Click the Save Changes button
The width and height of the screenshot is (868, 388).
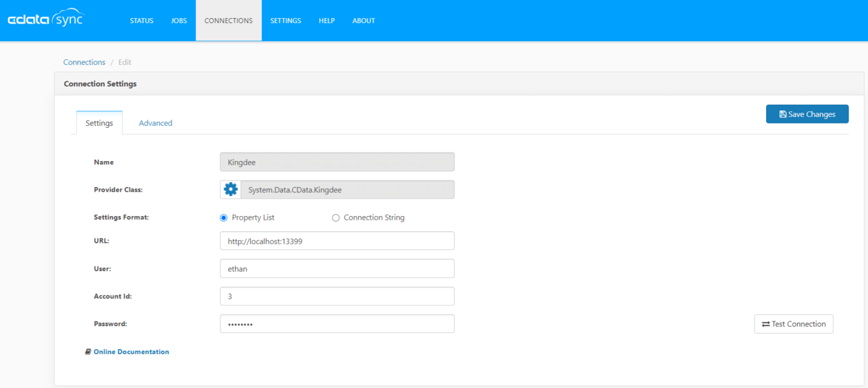[x=807, y=114]
